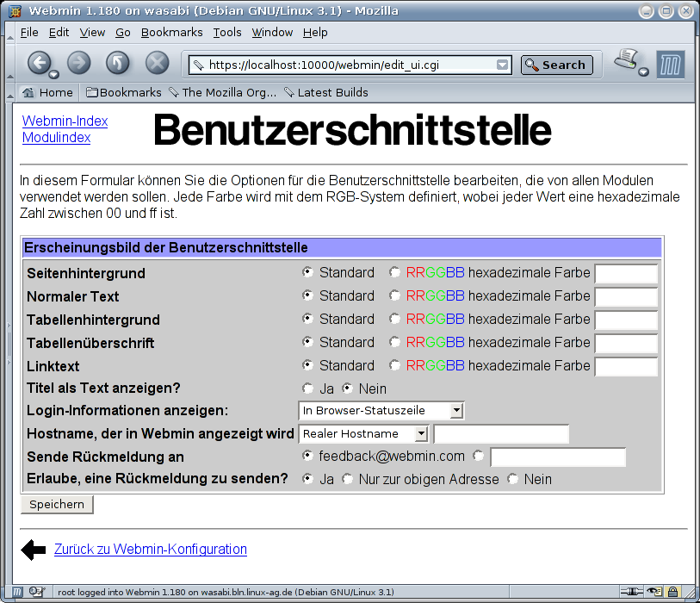
Task: Open the Home bookmark in personal toolbar
Action: click(47, 92)
